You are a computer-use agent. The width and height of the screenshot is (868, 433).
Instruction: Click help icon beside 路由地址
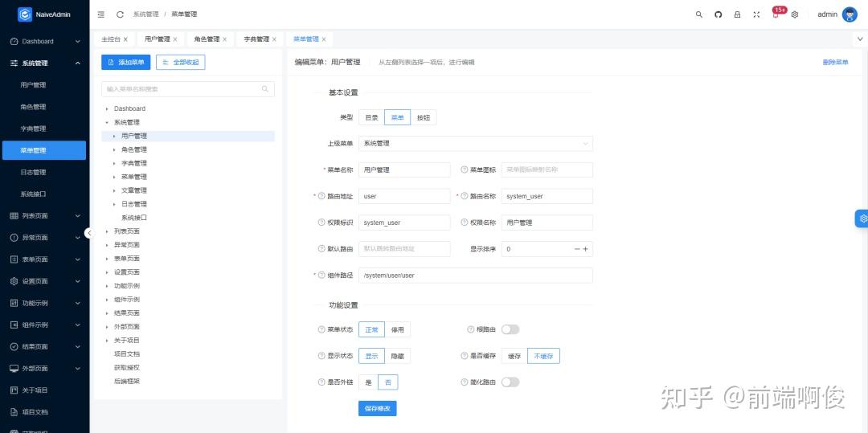[x=321, y=196]
